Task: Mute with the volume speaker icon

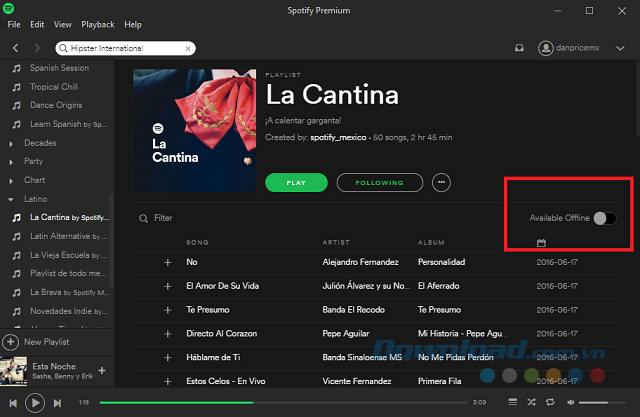Action: [x=571, y=402]
